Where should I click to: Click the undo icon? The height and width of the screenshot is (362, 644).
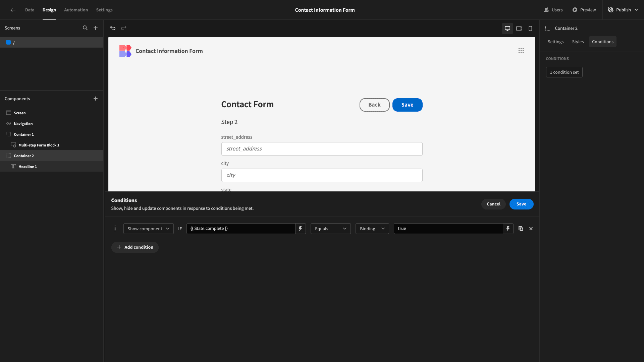click(x=113, y=28)
